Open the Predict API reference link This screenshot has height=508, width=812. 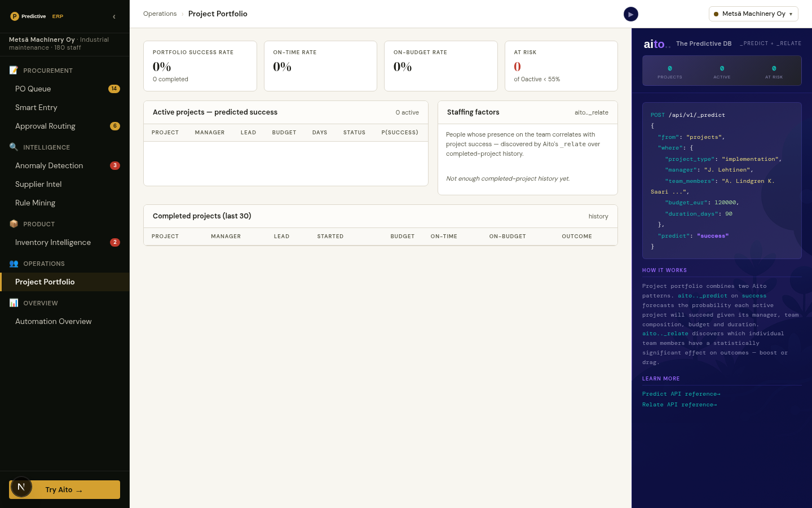(x=681, y=394)
